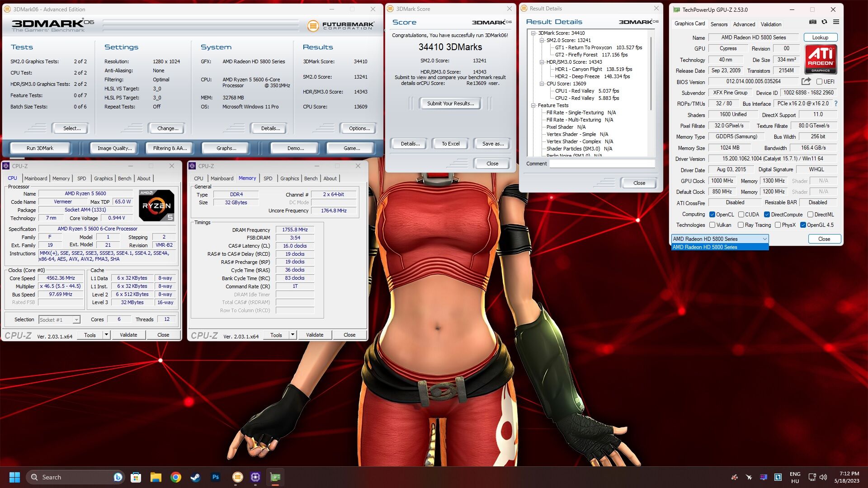The width and height of the screenshot is (868, 488).
Task: Open Photoshop taskbar icon
Action: (216, 477)
